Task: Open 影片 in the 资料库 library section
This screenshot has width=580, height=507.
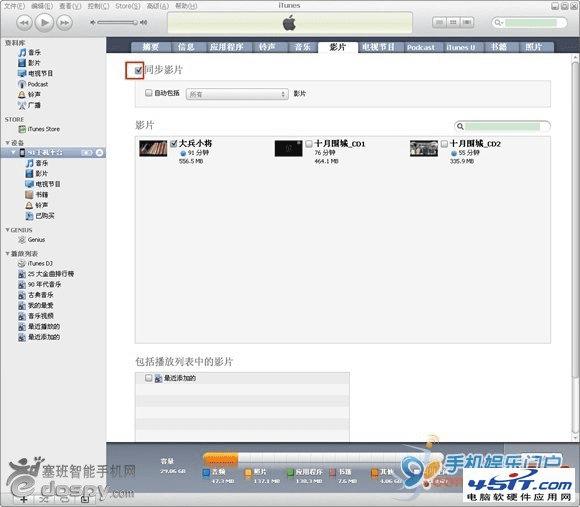Action: tap(30, 62)
